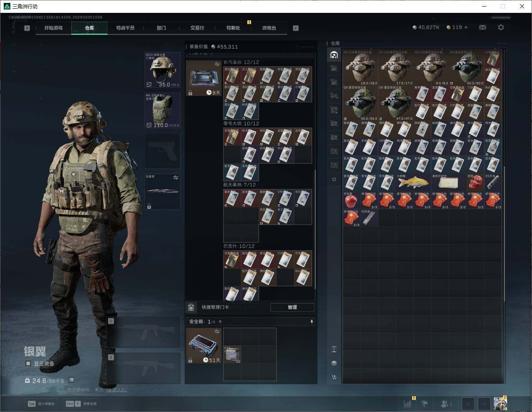532x412 pixels.
Task: Select the red mask item in warehouse
Action: (x=475, y=182)
